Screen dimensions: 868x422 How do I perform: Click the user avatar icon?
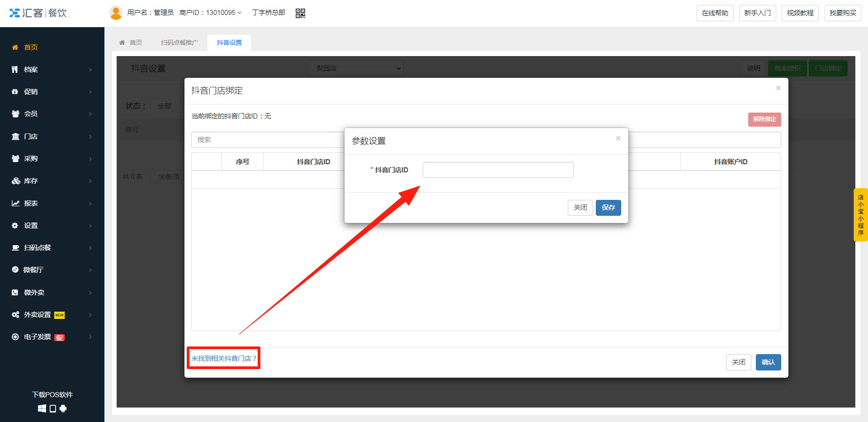116,13
